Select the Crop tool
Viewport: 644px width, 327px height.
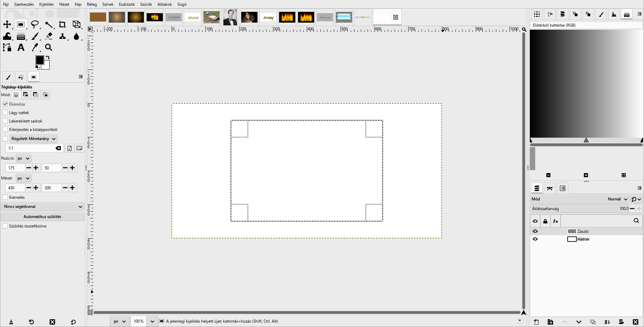(x=63, y=24)
